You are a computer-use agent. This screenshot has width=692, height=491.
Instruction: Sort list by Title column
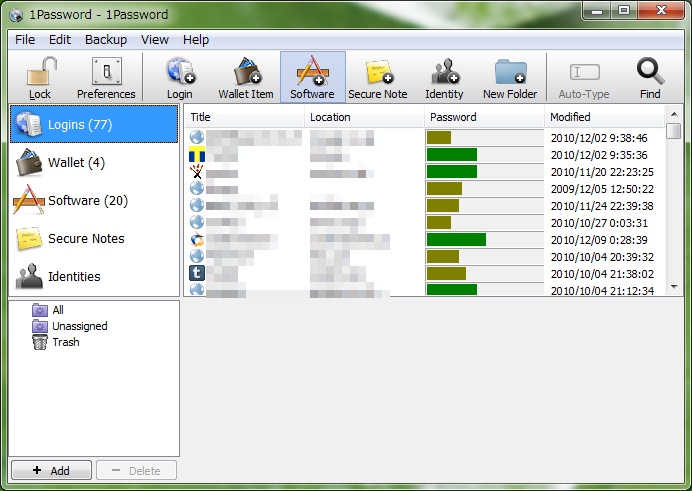click(x=244, y=117)
